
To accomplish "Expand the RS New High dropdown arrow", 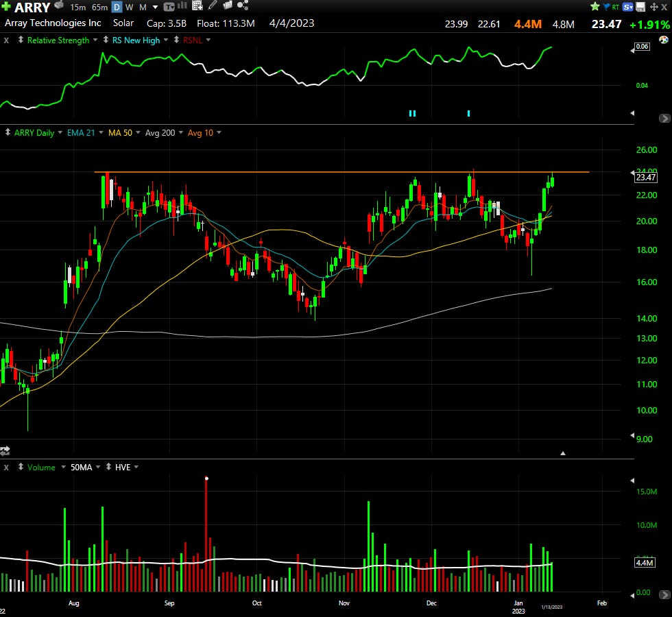I will [x=166, y=40].
